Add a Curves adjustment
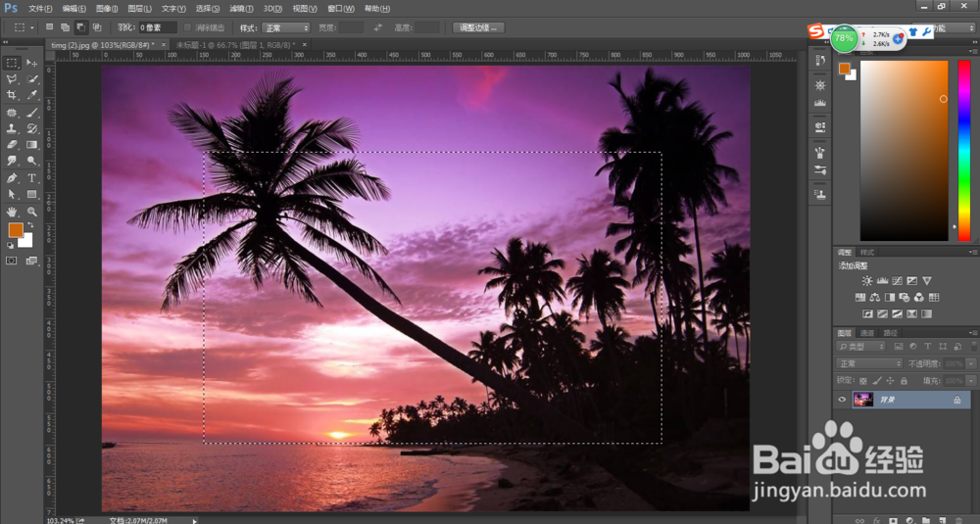Image resolution: width=980 pixels, height=524 pixels. point(898,281)
